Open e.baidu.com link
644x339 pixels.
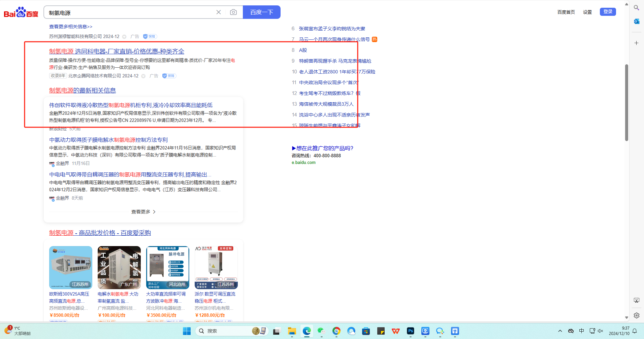(x=304, y=163)
